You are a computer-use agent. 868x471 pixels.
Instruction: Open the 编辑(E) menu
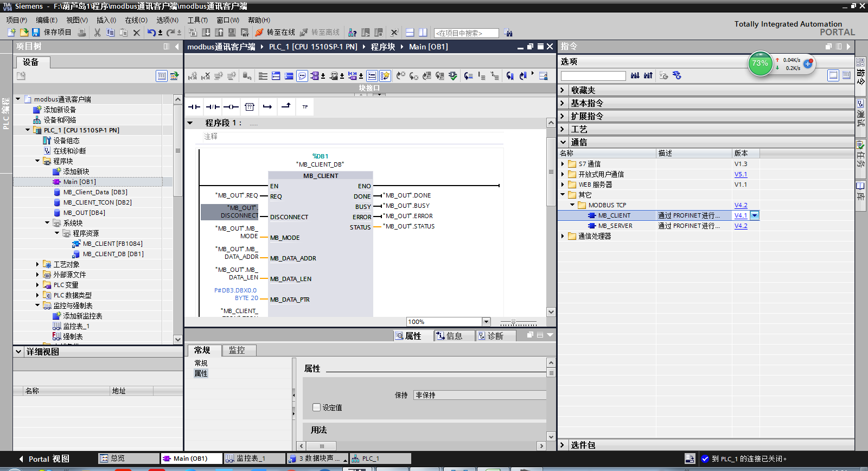pyautogui.click(x=47, y=20)
